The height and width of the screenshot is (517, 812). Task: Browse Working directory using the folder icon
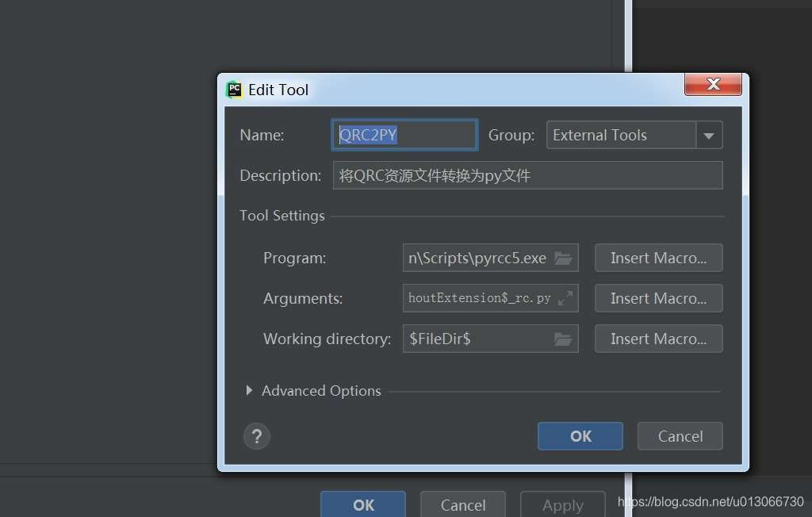pos(563,339)
